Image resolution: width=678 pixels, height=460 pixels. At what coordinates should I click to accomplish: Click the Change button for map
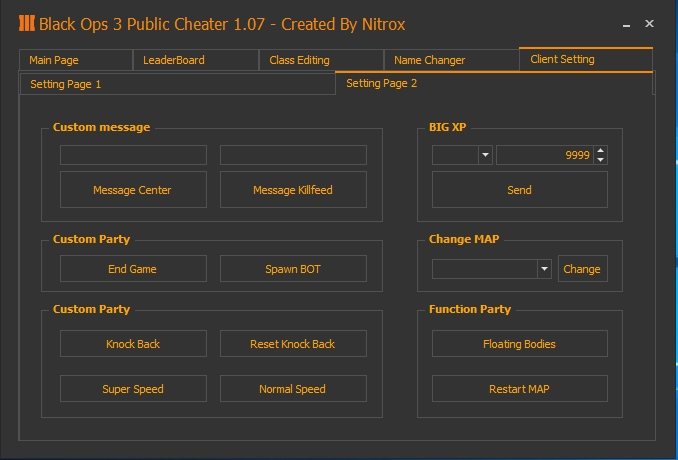582,268
